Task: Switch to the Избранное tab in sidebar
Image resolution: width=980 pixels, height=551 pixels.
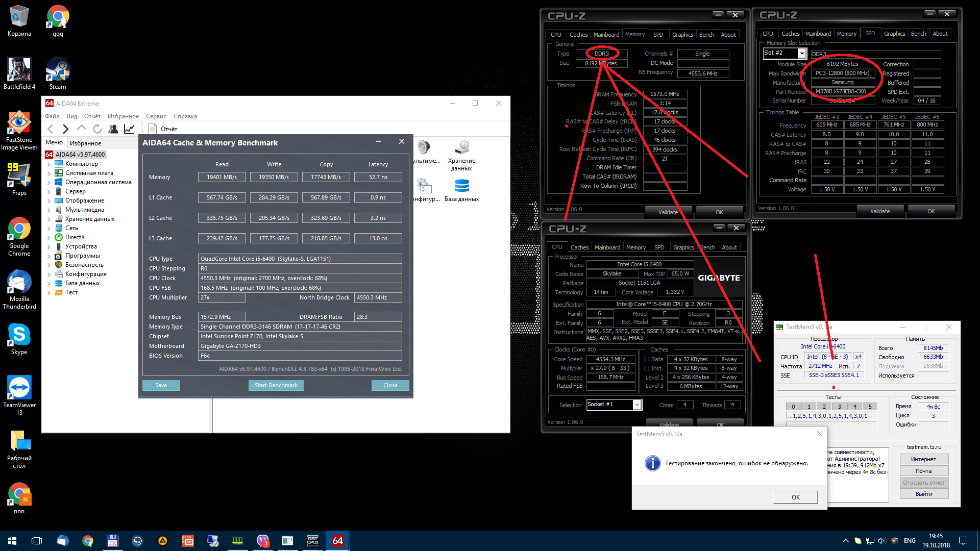Action: click(x=85, y=143)
